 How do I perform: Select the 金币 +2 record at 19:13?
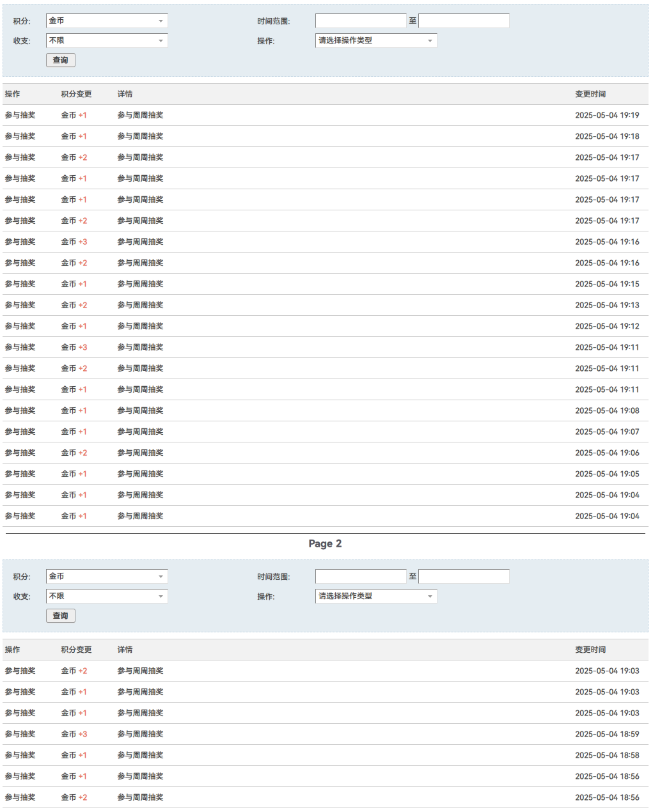pyautogui.click(x=325, y=305)
